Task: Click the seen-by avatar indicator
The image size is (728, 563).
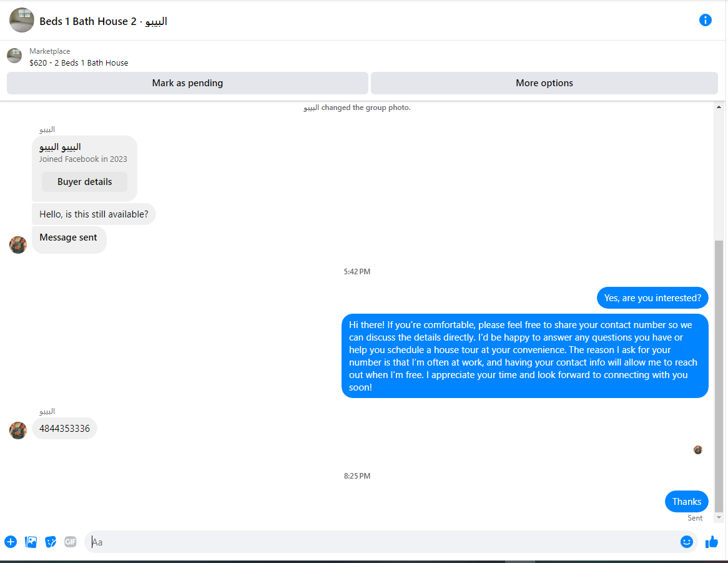Action: click(698, 450)
